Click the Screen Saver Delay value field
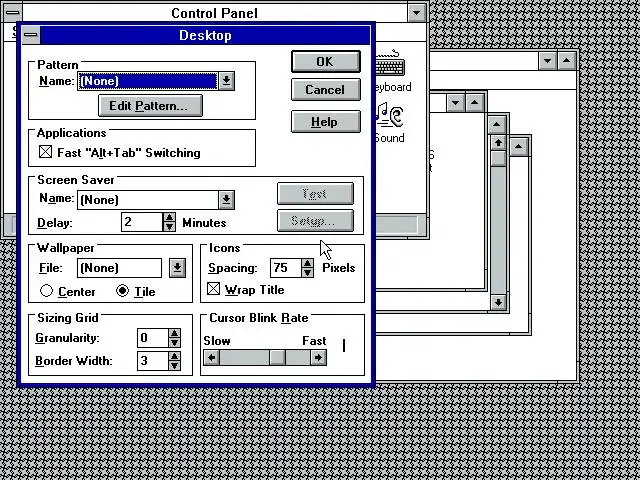Screen dimensions: 640x480 click(142, 222)
